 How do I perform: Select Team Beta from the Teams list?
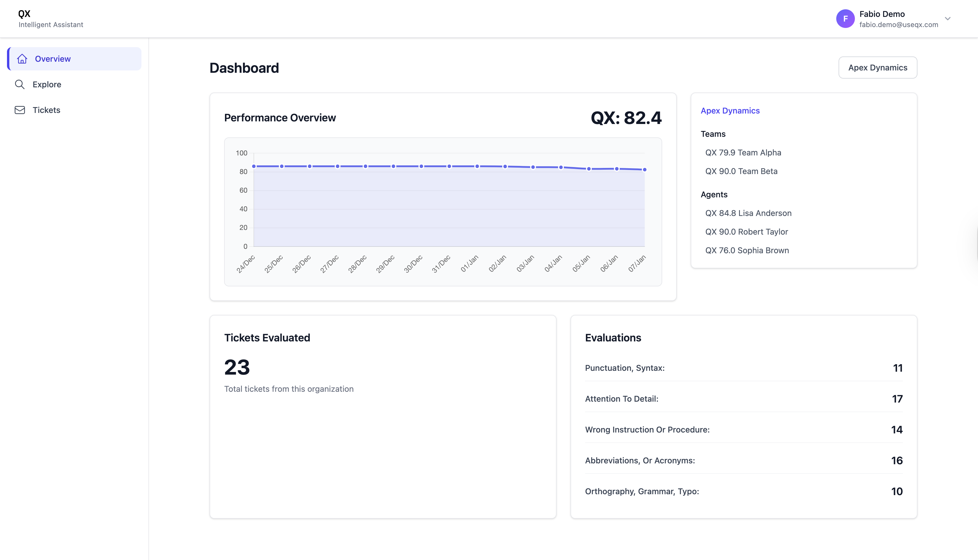pyautogui.click(x=741, y=171)
